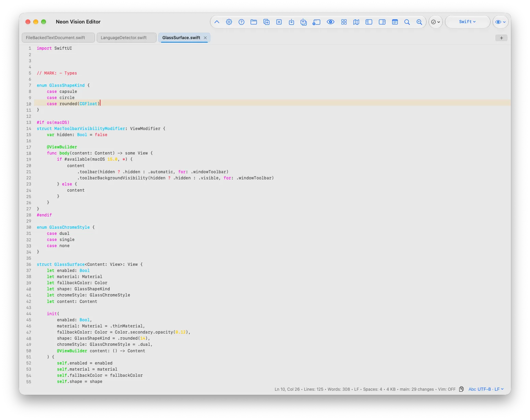530x420 pixels.
Task: Click the @ViewBuilder attribute on line 17
Action: click(62, 147)
